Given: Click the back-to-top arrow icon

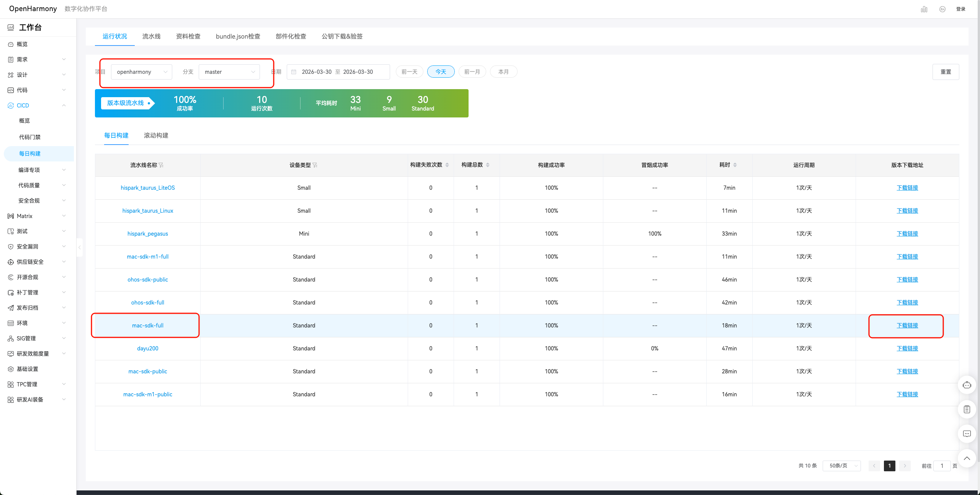Looking at the screenshot, I should click(x=967, y=458).
